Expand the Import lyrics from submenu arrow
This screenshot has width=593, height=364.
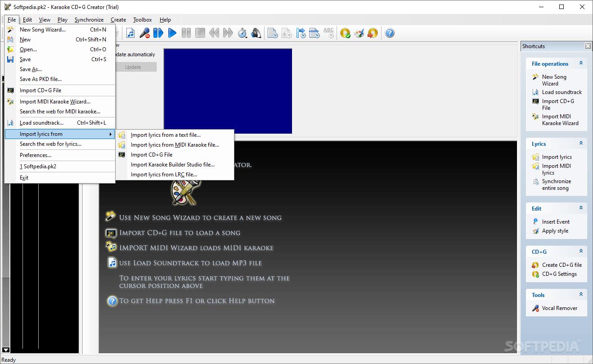click(111, 134)
